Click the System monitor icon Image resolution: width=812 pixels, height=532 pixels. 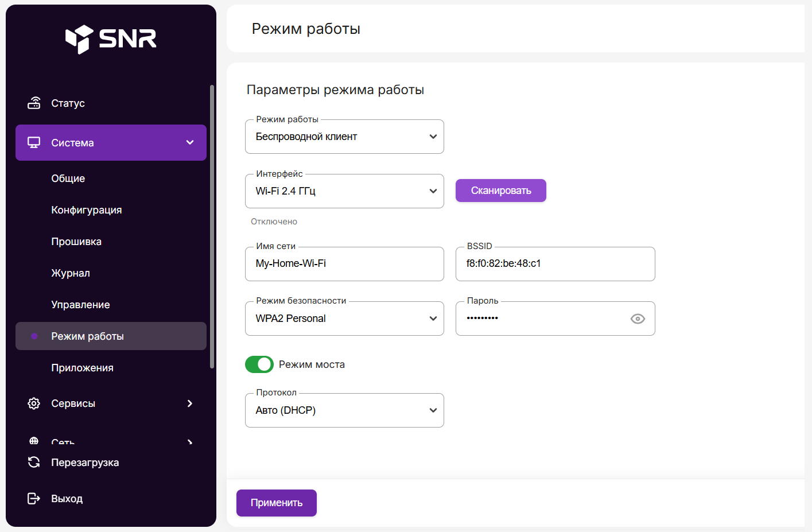click(x=34, y=142)
